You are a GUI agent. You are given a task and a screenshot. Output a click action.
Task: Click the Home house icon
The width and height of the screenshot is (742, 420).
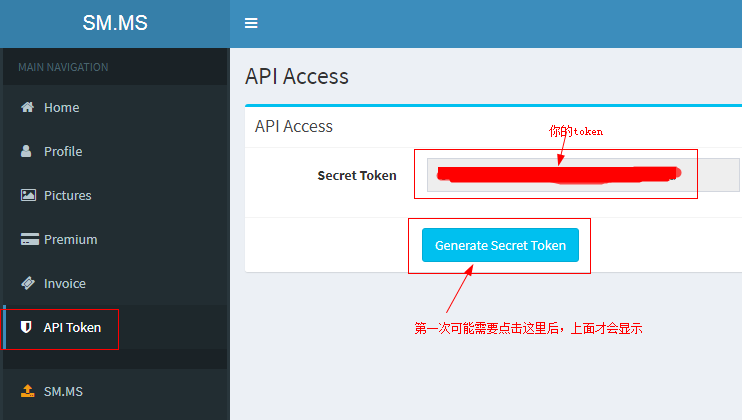pos(27,107)
